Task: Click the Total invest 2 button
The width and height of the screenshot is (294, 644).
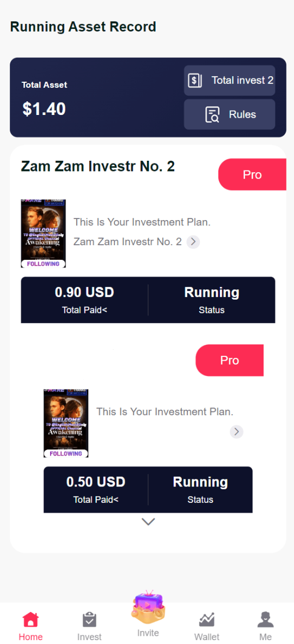Action: click(230, 81)
